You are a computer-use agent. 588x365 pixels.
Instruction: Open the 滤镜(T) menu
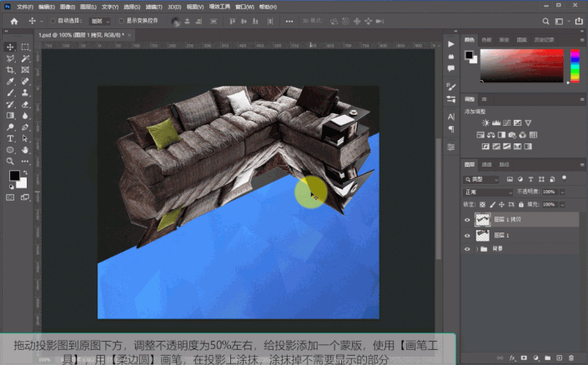[154, 7]
